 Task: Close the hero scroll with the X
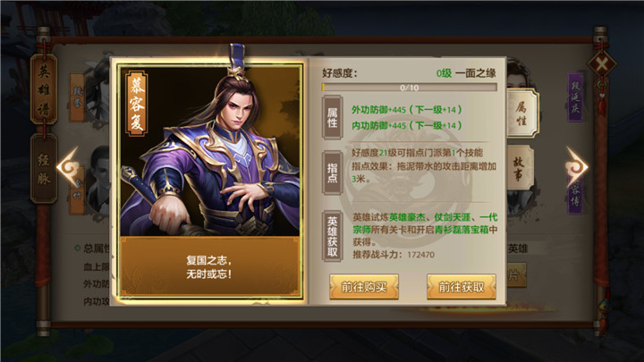tap(601, 64)
